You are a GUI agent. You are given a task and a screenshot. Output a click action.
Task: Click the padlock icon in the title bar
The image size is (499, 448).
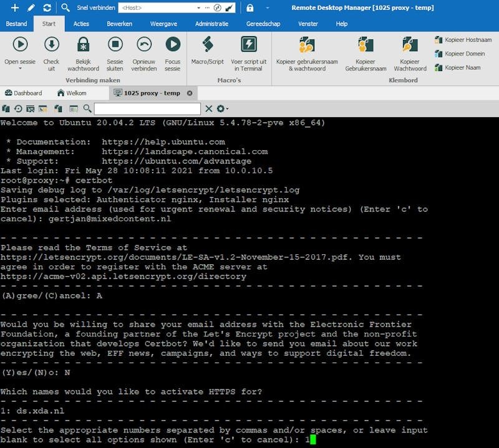pos(250,7)
